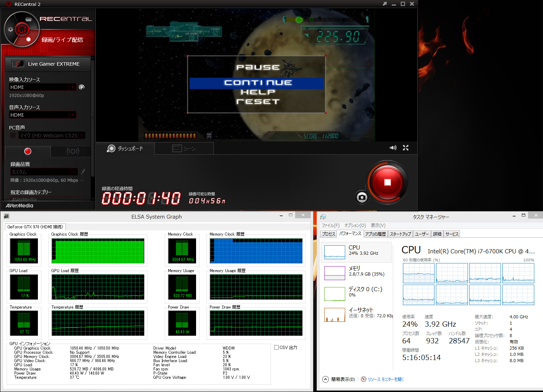Take a snapshot with the camera icon
Viewport: 543px width, 392px height.
tap(362, 197)
